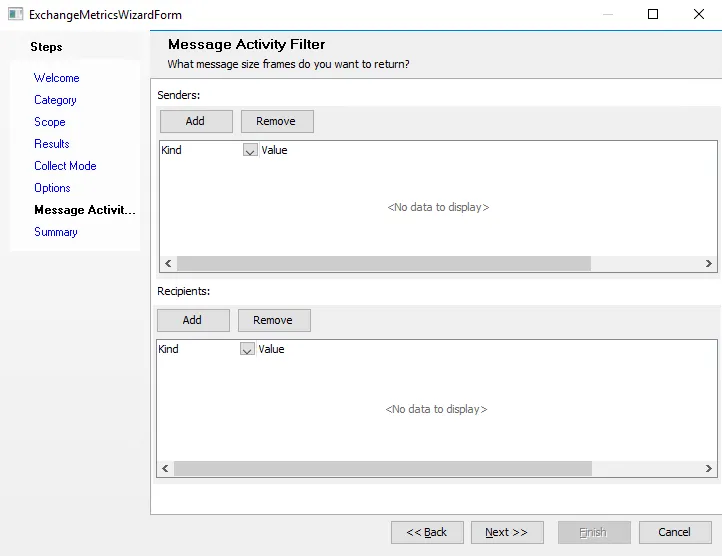
Task: Go back to the previous wizard page
Action: pos(427,533)
